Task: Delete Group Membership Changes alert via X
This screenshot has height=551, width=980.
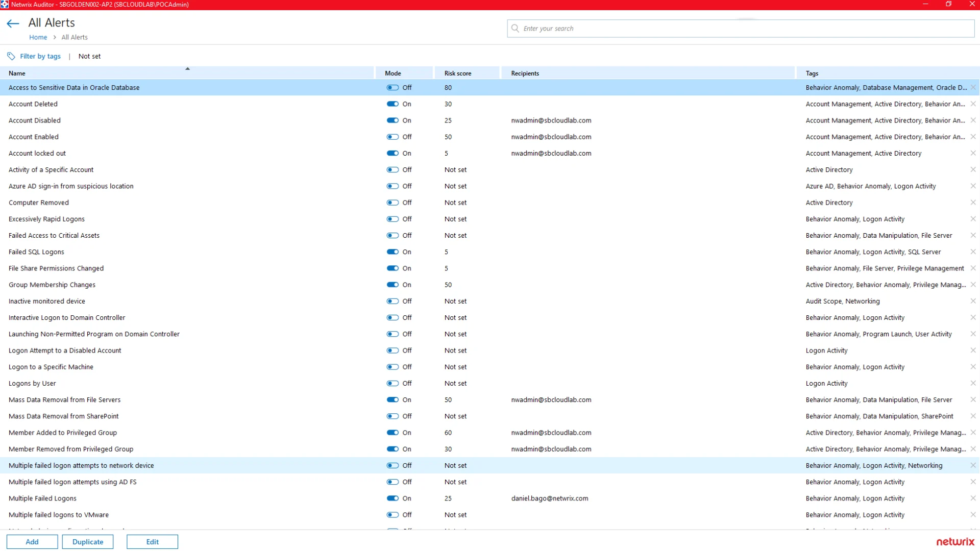Action: coord(973,285)
